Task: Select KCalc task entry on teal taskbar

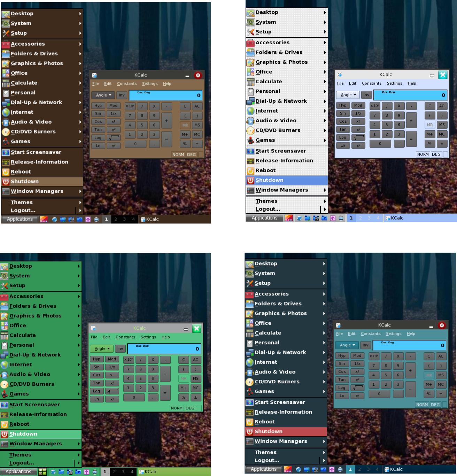Action: pos(394,469)
